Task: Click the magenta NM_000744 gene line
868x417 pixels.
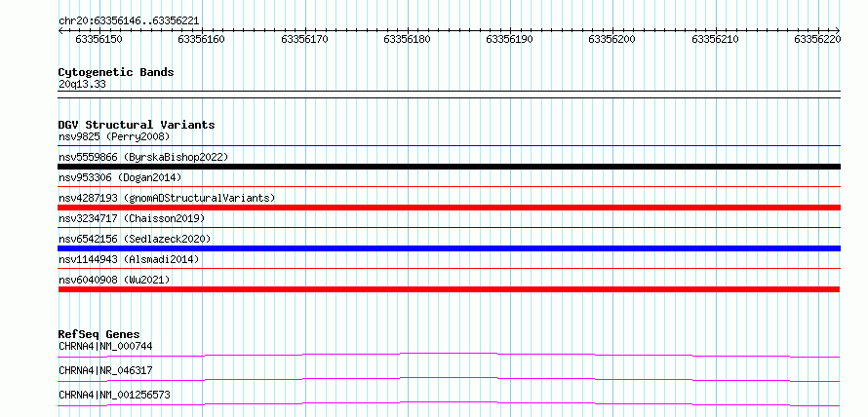Action: click(x=449, y=355)
